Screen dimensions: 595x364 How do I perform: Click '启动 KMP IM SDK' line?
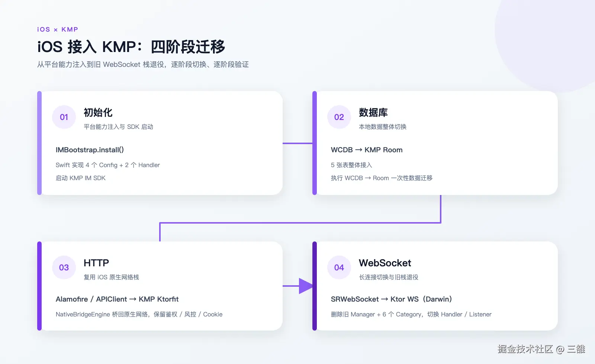[x=81, y=178]
